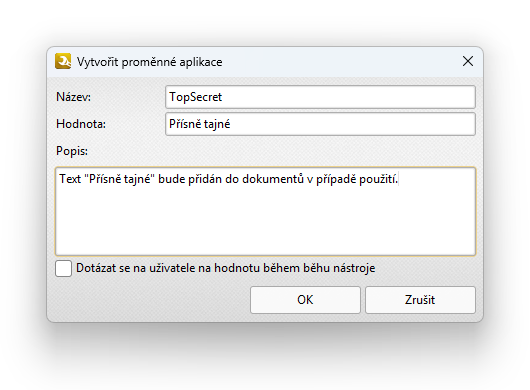Confirm the variable with OK
This screenshot has width=530, height=390.
coord(305,300)
